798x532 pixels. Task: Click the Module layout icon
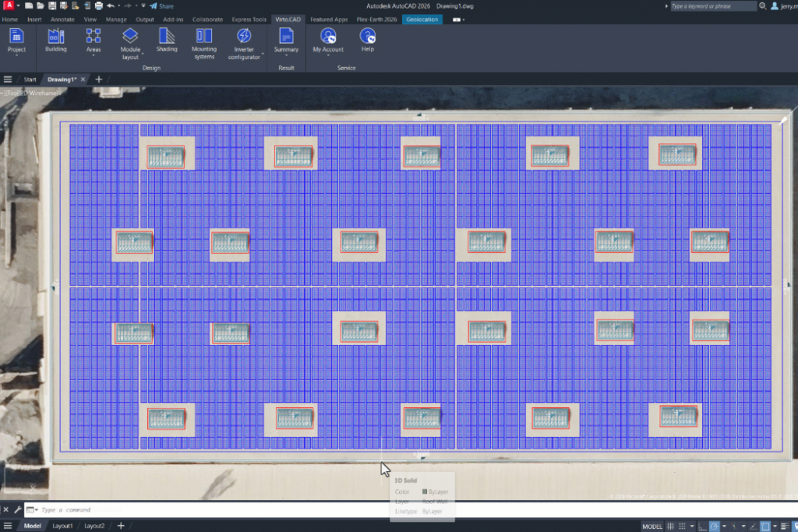130,36
